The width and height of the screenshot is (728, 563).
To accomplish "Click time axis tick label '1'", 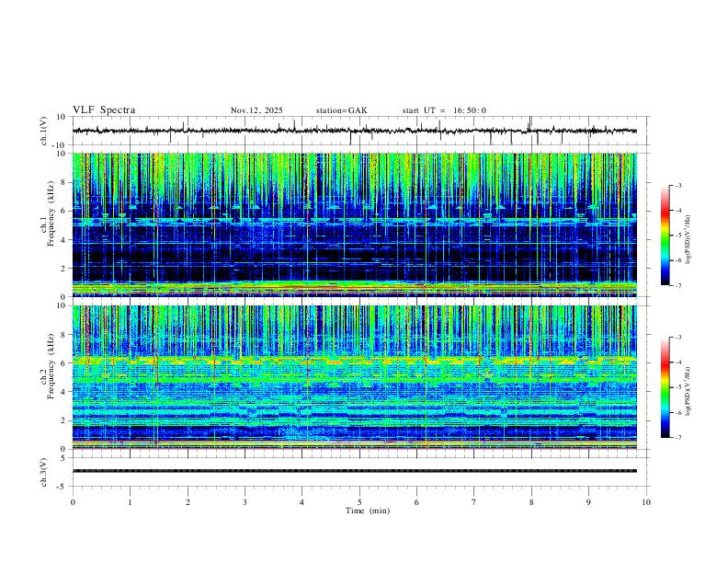I will [130, 502].
